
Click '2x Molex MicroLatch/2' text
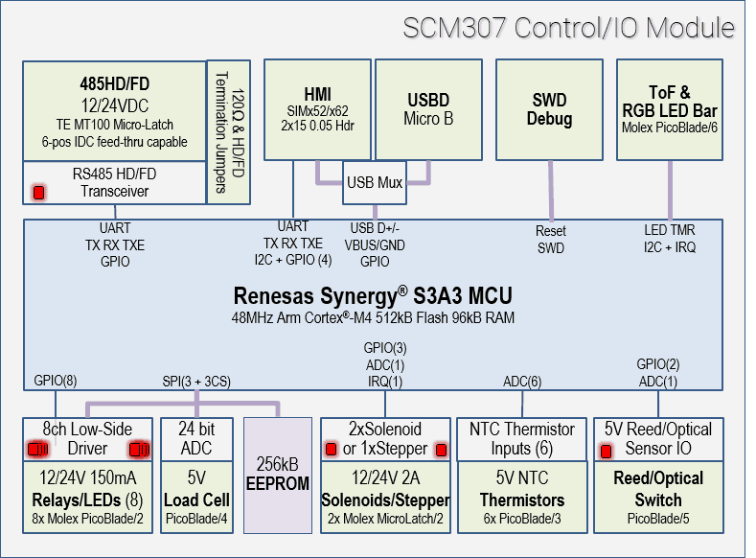385,519
